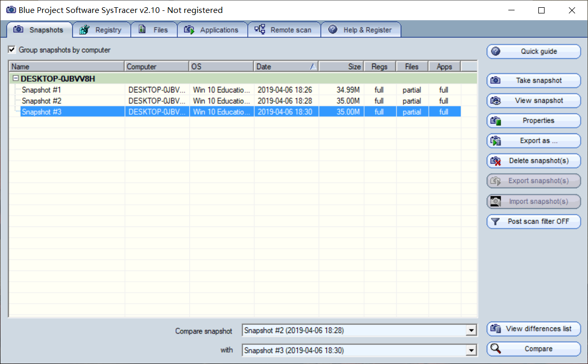Switch to the Registry tab
Screen dimensions: 588x364
click(x=102, y=29)
